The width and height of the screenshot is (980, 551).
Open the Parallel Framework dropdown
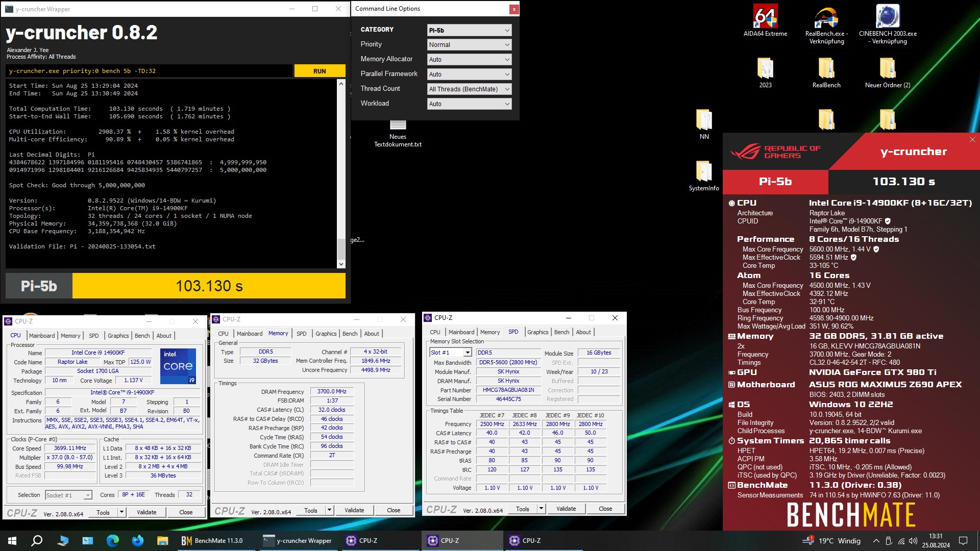click(x=469, y=74)
